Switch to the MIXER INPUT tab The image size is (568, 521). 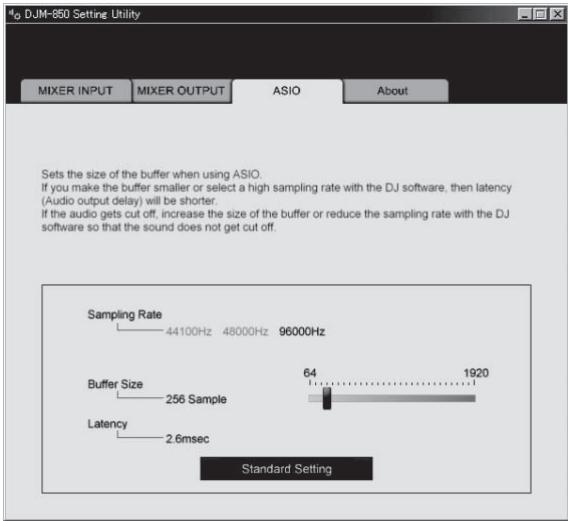76,91
